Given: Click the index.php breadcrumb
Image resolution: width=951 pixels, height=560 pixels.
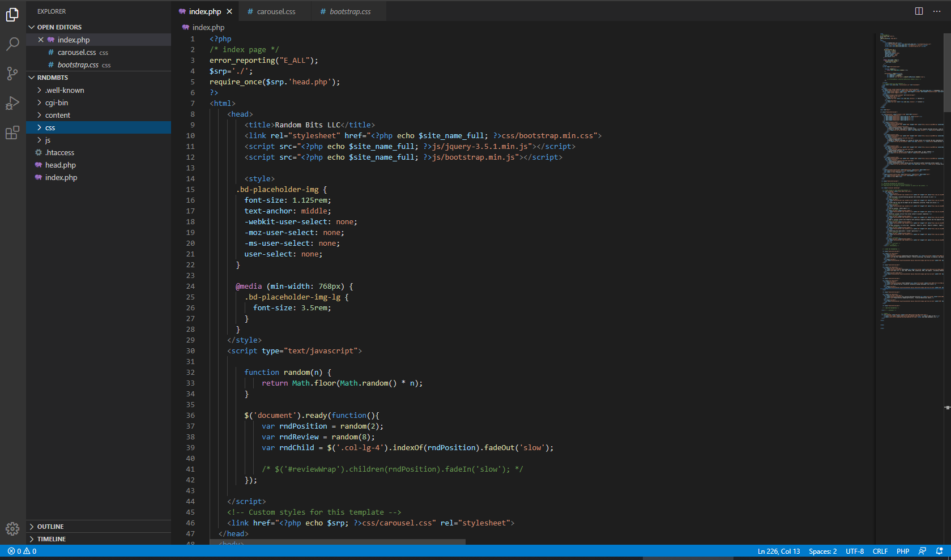Looking at the screenshot, I should (208, 27).
